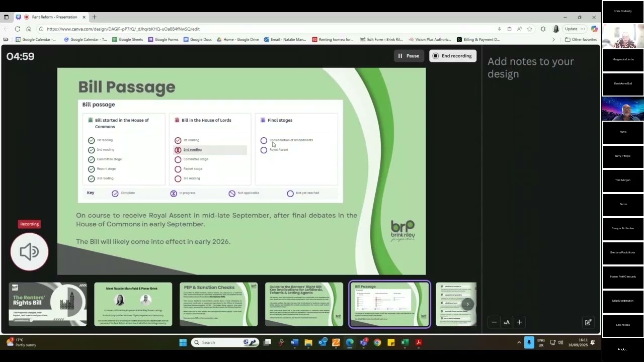Add this page to favorites star

[529, 29]
